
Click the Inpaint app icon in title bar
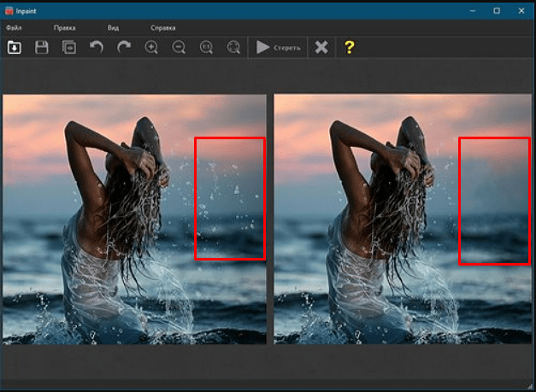(x=9, y=10)
